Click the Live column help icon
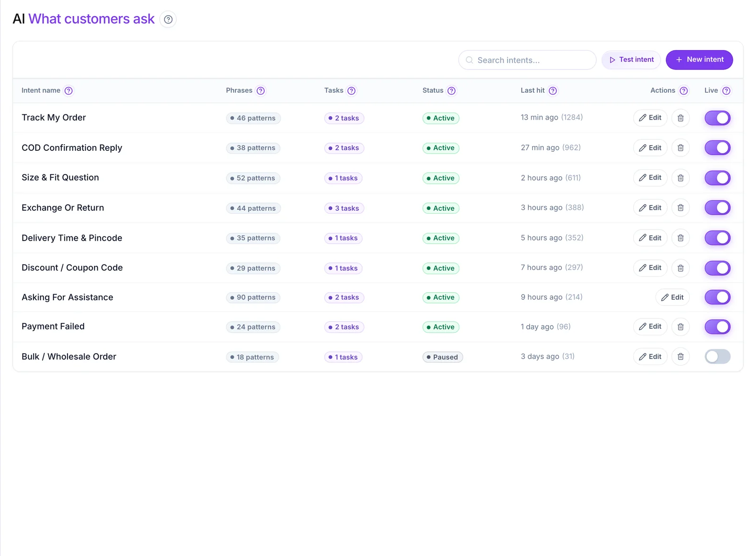The width and height of the screenshot is (756, 556). pos(727,91)
